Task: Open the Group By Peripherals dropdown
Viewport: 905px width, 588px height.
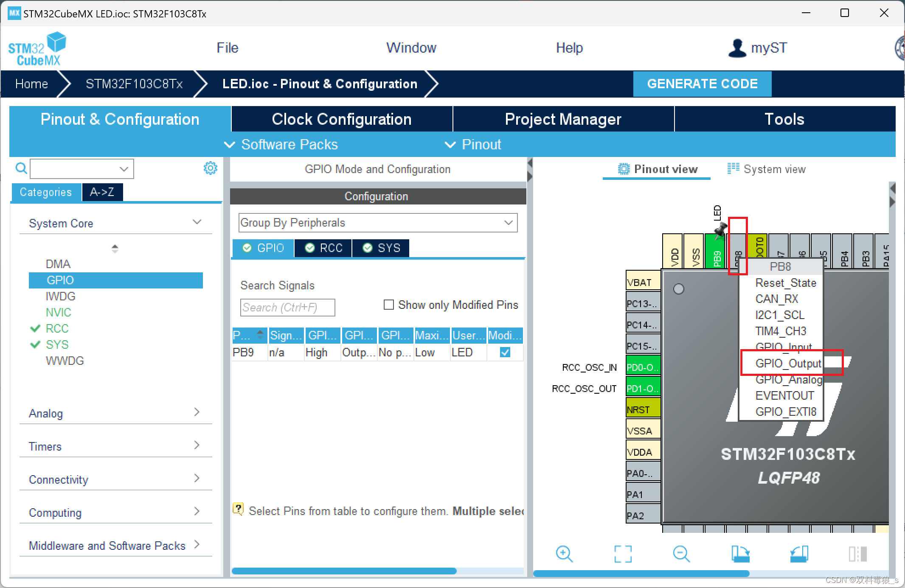Action: pos(378,223)
